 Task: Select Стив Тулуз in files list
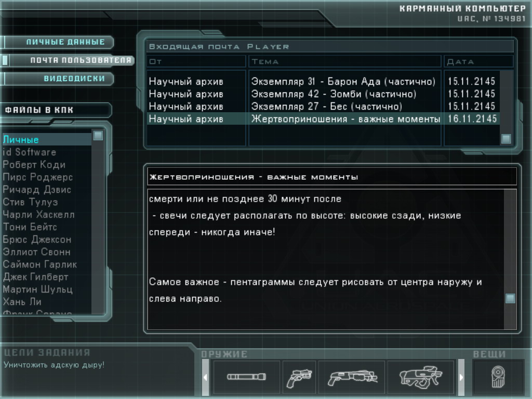pos(46,202)
